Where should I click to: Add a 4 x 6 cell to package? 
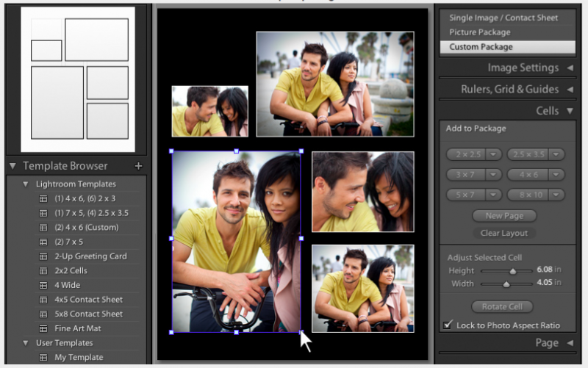click(x=528, y=175)
